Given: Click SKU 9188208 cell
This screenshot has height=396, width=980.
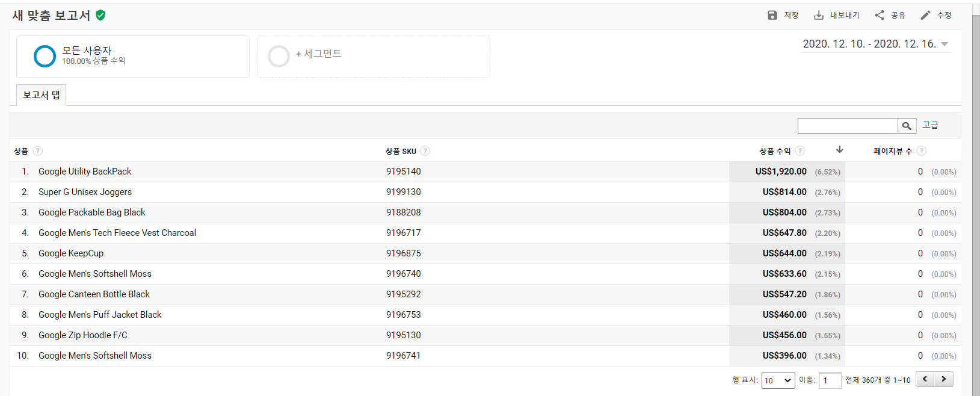Looking at the screenshot, I should tap(404, 212).
